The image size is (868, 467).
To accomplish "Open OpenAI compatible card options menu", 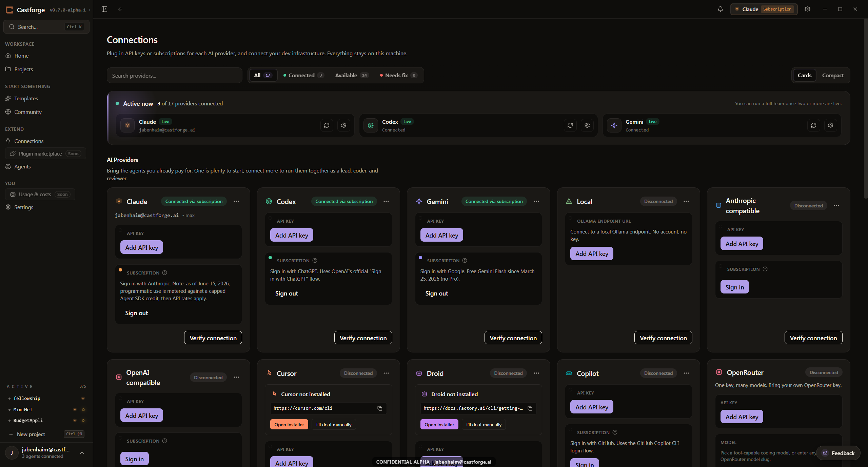I will coord(236,377).
